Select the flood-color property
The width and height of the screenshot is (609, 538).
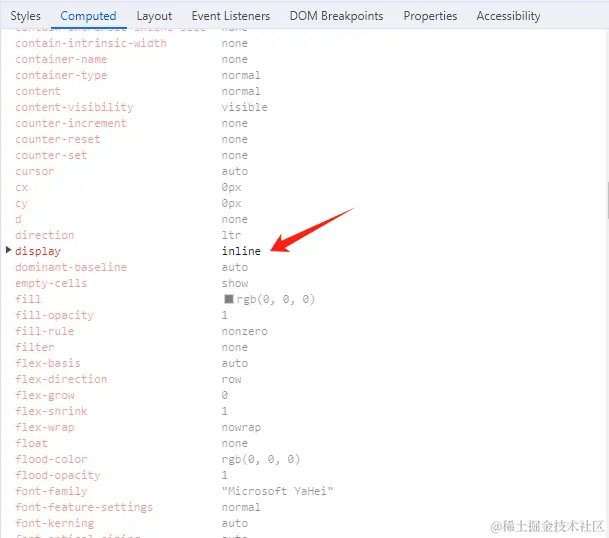coord(51,459)
